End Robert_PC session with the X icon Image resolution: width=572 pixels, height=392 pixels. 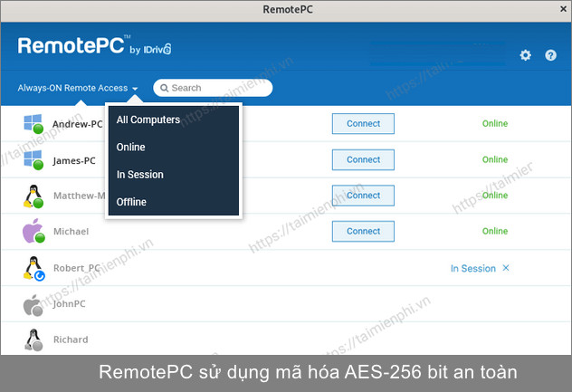coord(506,268)
